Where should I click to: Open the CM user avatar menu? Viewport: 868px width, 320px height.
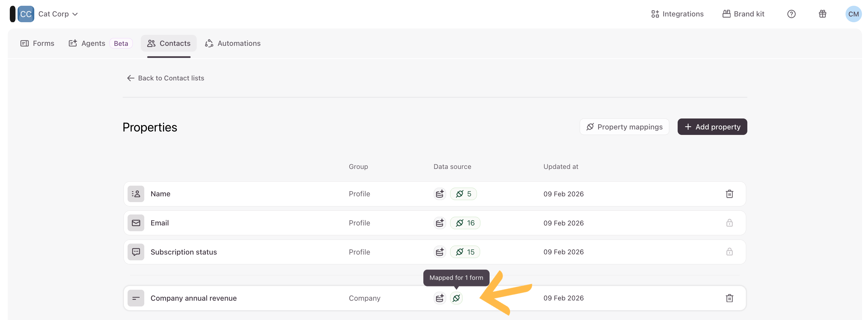click(x=853, y=14)
